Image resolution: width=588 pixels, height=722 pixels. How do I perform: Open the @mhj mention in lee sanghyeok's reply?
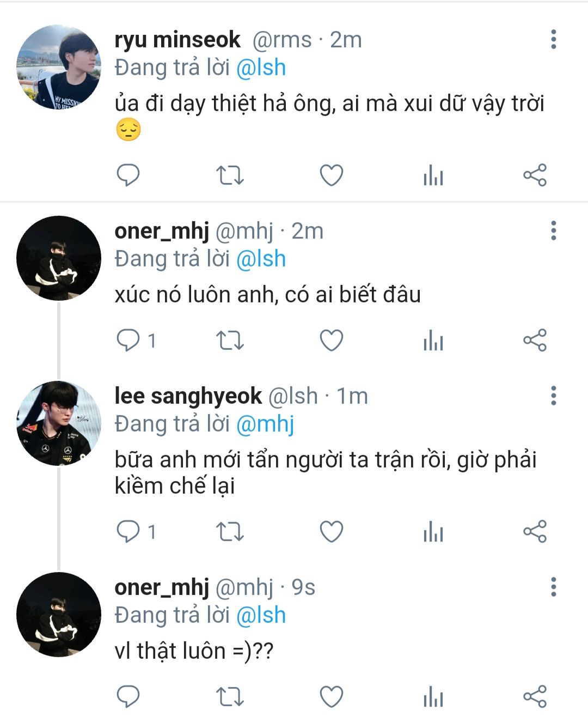tap(265, 424)
